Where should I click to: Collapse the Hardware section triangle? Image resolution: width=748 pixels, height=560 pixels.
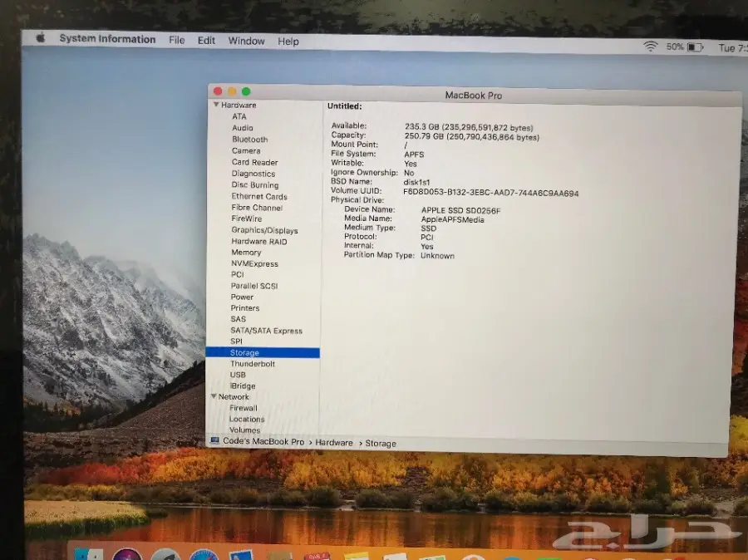pos(216,105)
